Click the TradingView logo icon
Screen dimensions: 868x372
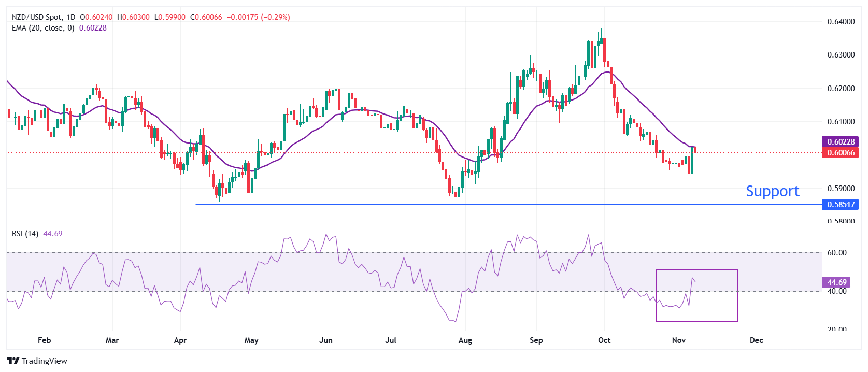13,361
